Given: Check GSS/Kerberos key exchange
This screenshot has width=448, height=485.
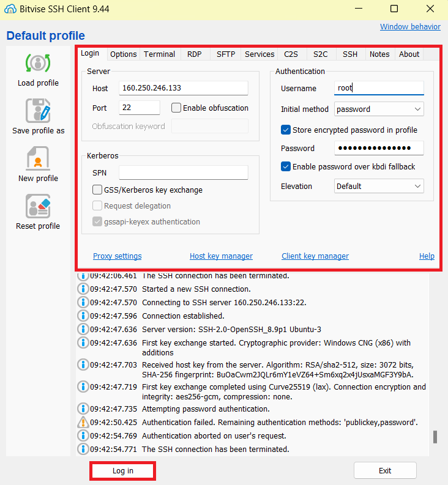Looking at the screenshot, I should 97,190.
